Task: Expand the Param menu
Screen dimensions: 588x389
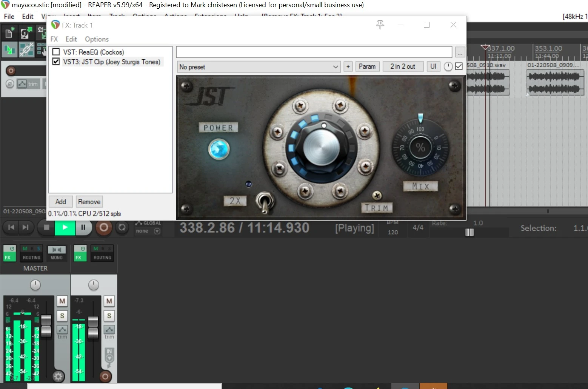Action: (x=367, y=66)
